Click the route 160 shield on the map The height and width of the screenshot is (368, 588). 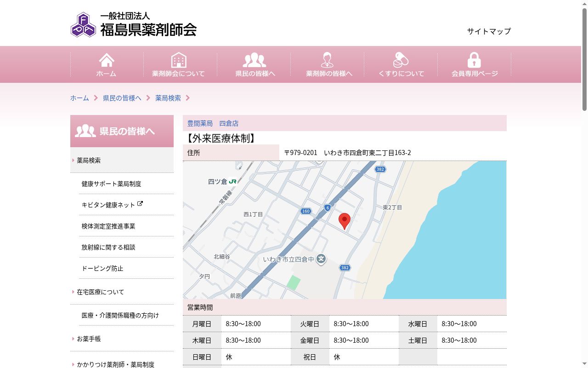click(306, 211)
